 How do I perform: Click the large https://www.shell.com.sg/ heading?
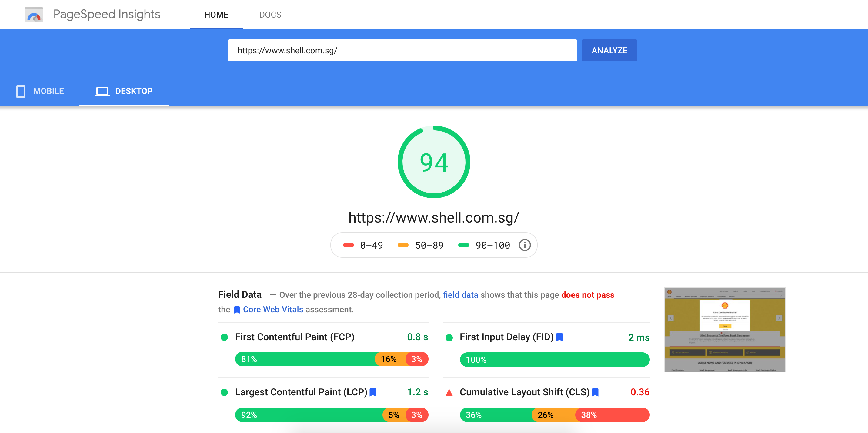point(434,217)
